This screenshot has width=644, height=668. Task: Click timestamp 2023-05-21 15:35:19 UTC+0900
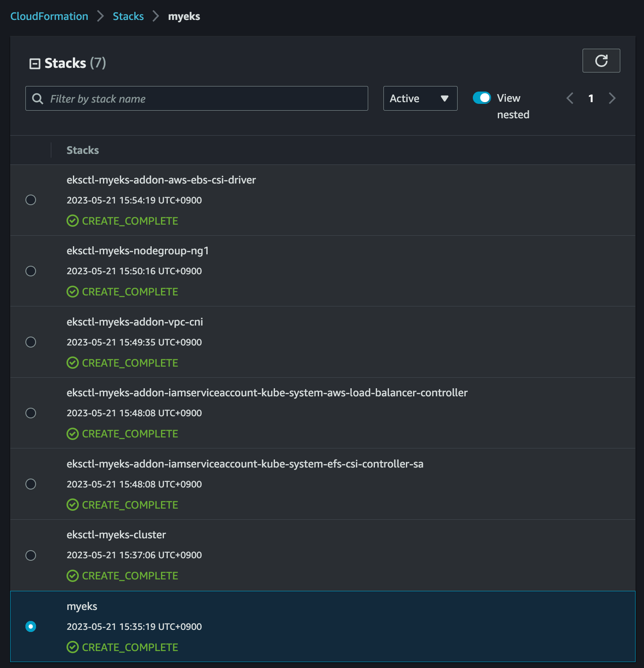click(x=134, y=626)
